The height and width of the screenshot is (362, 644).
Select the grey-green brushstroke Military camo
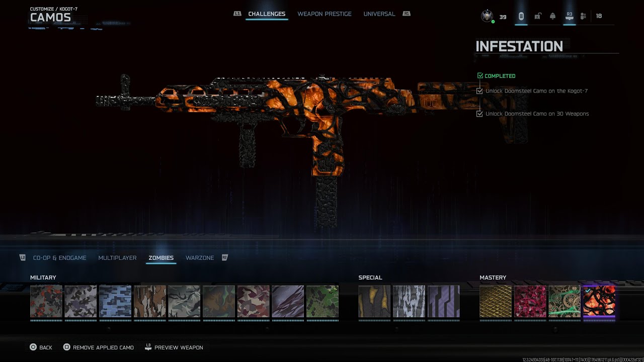[x=184, y=302]
